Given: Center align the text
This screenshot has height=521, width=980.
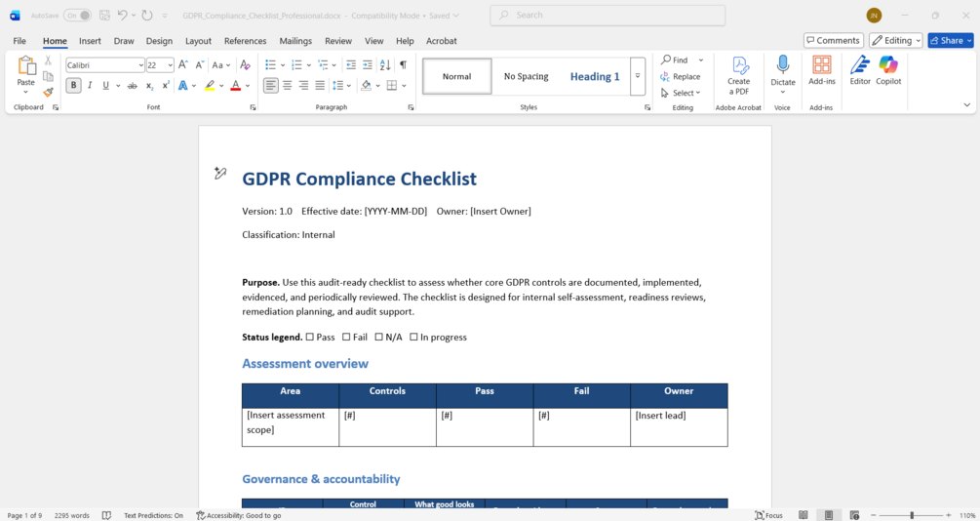Looking at the screenshot, I should pos(287,85).
